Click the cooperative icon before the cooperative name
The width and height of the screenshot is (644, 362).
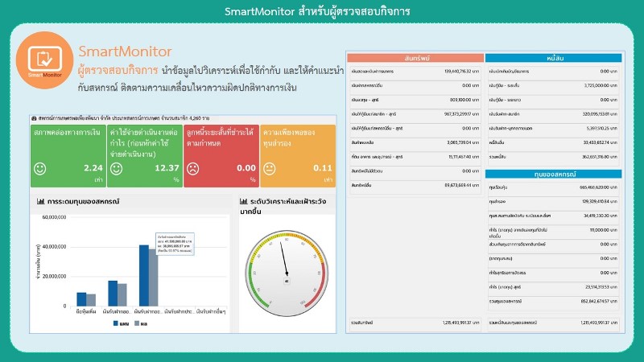click(x=34, y=118)
